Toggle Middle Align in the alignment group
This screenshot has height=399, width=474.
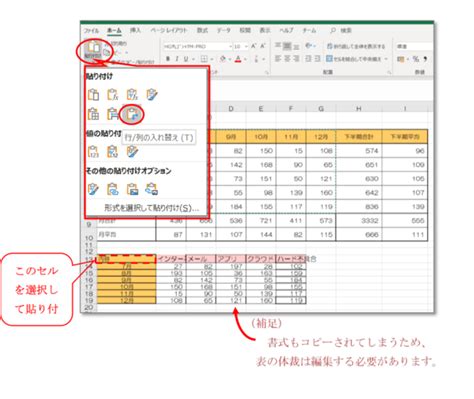287,46
